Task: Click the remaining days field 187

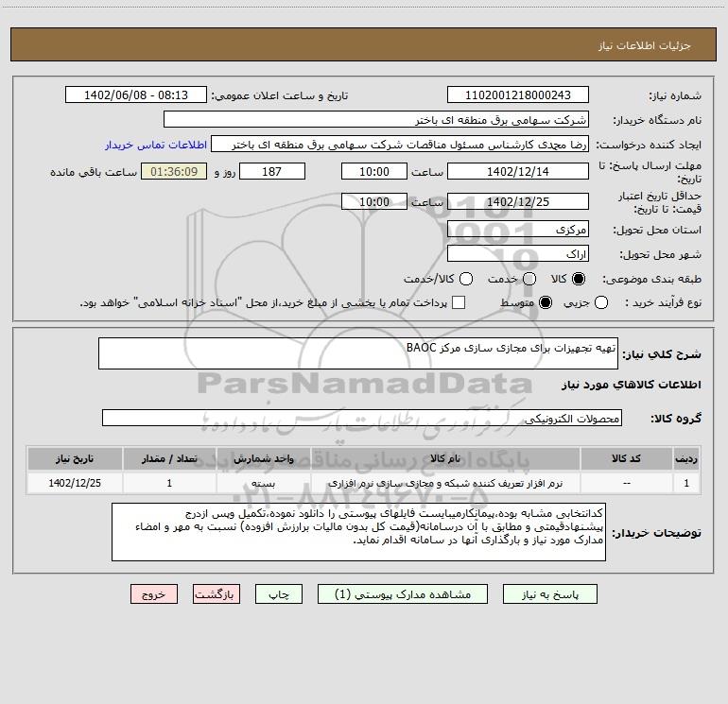Action: 272,172
